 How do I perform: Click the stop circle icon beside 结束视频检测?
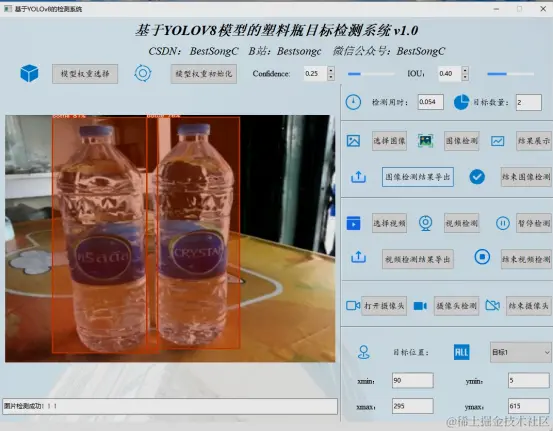point(482,257)
